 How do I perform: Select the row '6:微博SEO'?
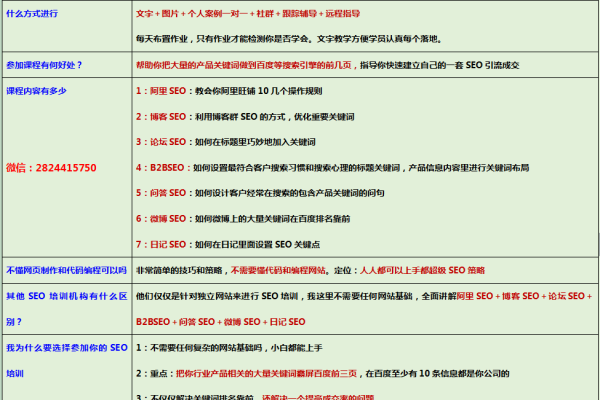point(243,219)
